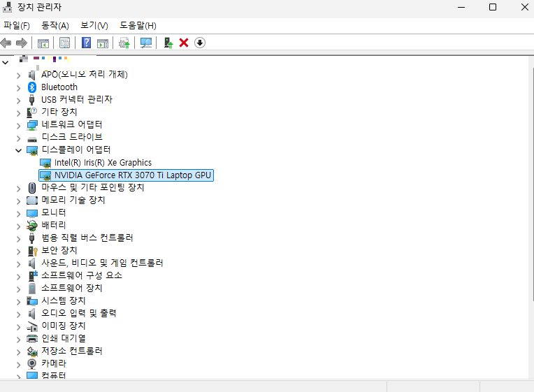
Task: Select NVIDIA GeForce RTX 3070 Ti Laptop GPU
Action: click(x=126, y=175)
